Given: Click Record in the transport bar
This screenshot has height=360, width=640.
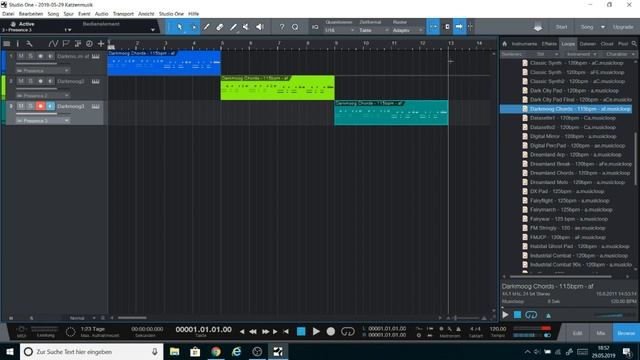Looking at the screenshot, I should pyautogui.click(x=331, y=331).
